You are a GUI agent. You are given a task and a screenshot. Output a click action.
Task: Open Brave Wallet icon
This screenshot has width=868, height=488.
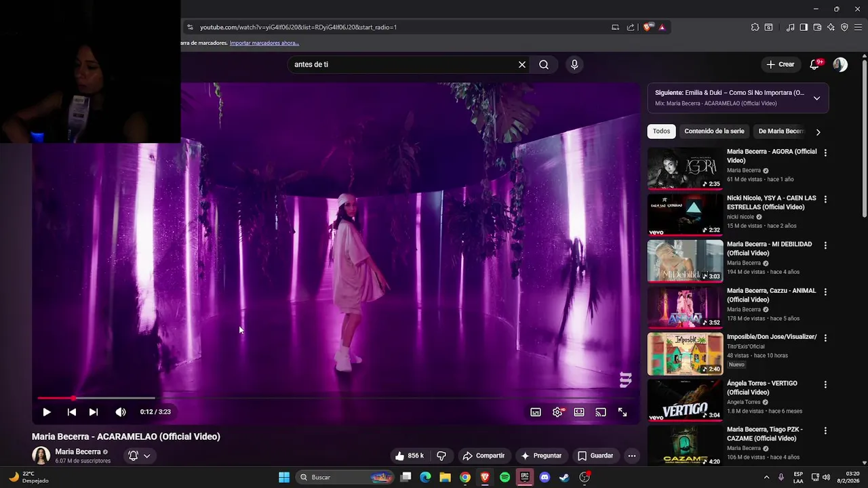tap(817, 27)
